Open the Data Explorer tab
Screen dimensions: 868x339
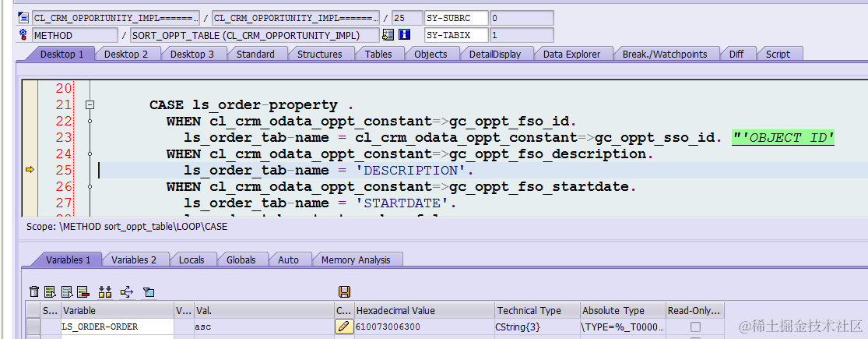(x=572, y=54)
